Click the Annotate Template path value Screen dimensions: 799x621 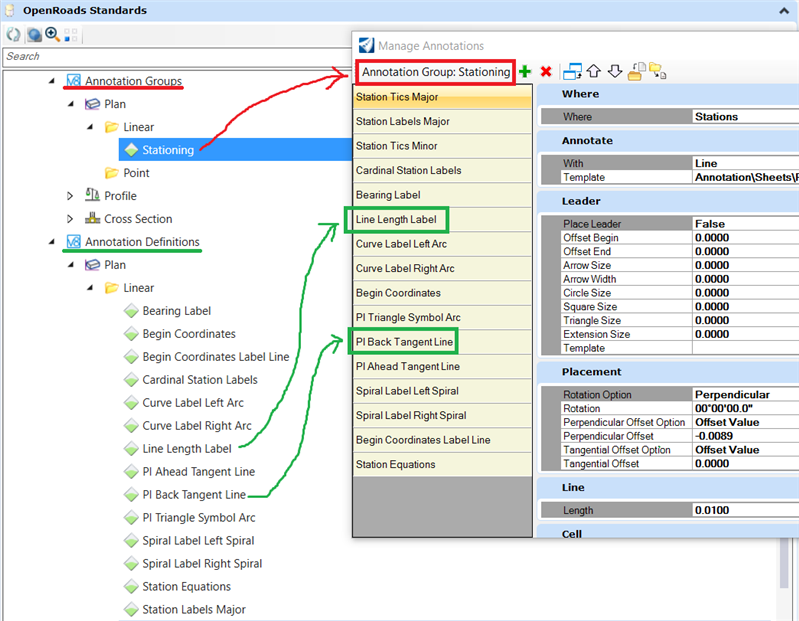[745, 177]
